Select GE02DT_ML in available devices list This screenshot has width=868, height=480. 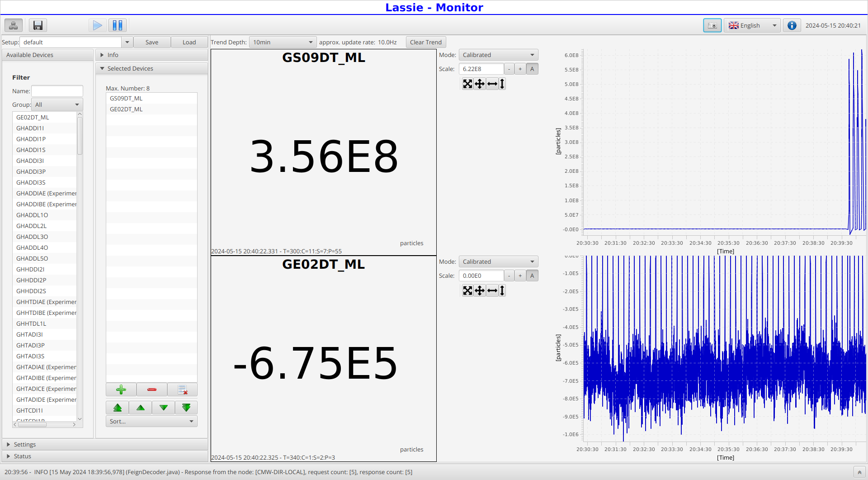coord(45,117)
